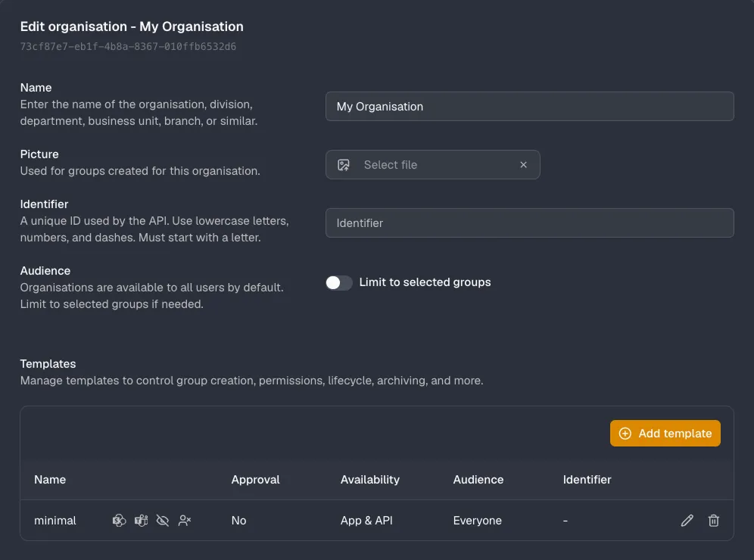Click the No approval cell
754x560 pixels.
point(238,521)
